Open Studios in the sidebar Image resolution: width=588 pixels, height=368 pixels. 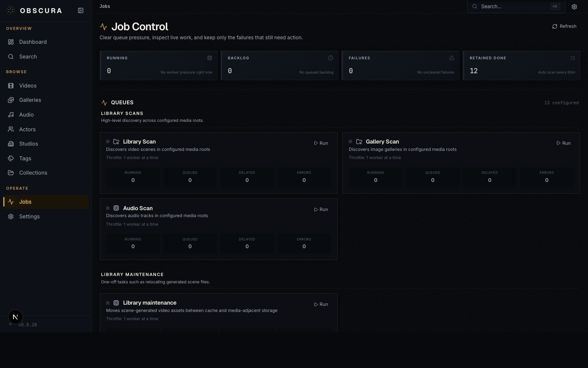(x=46, y=144)
